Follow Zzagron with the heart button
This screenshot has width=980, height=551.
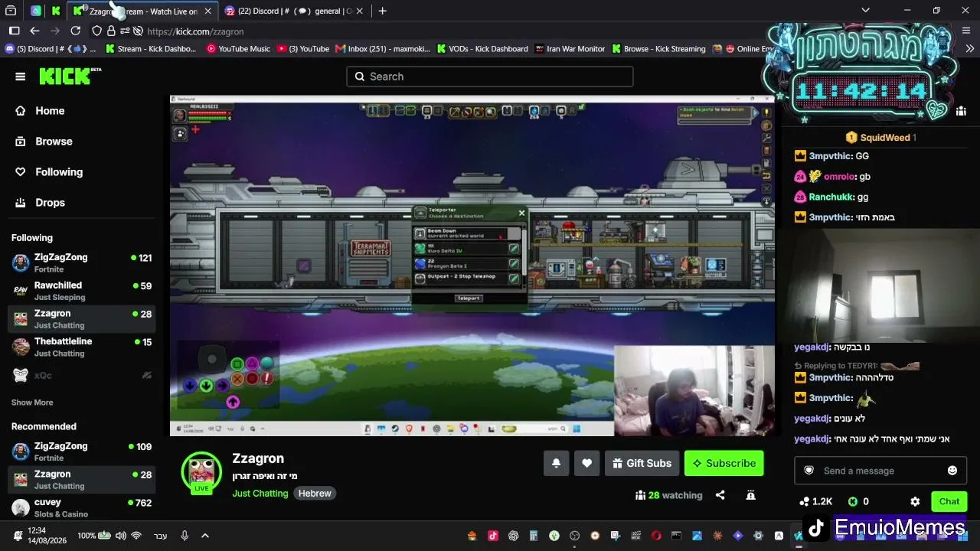pyautogui.click(x=587, y=463)
